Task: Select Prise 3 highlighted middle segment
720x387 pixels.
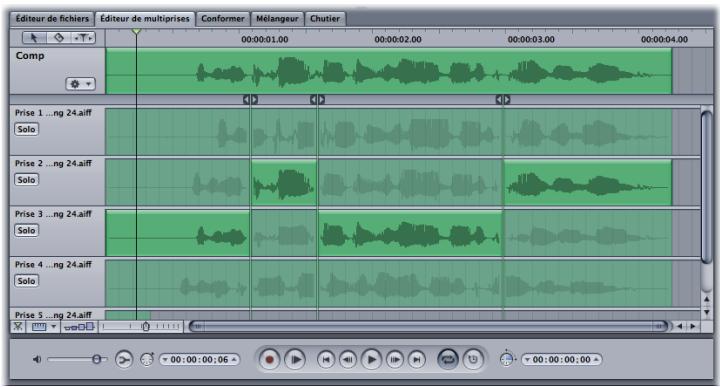Action: pyautogui.click(x=410, y=233)
